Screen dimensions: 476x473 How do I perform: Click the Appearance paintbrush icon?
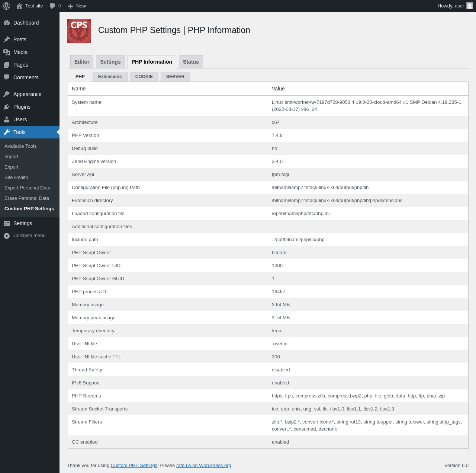tap(7, 94)
